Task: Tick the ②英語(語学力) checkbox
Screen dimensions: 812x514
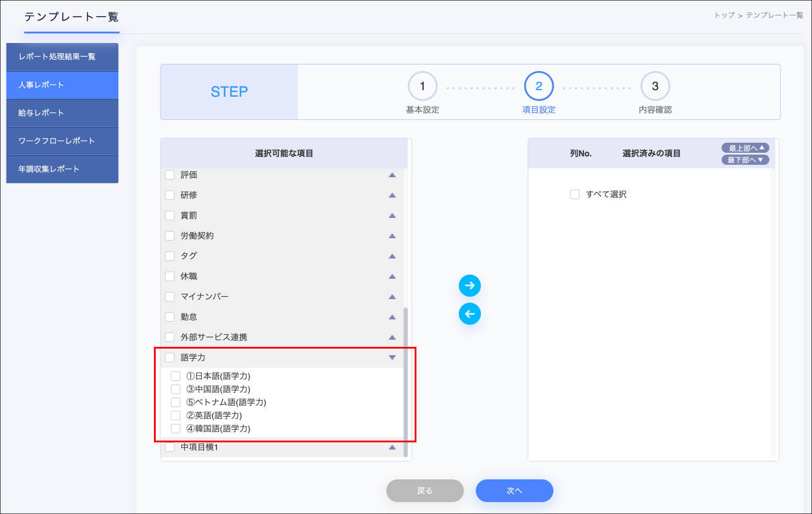Action: point(175,415)
